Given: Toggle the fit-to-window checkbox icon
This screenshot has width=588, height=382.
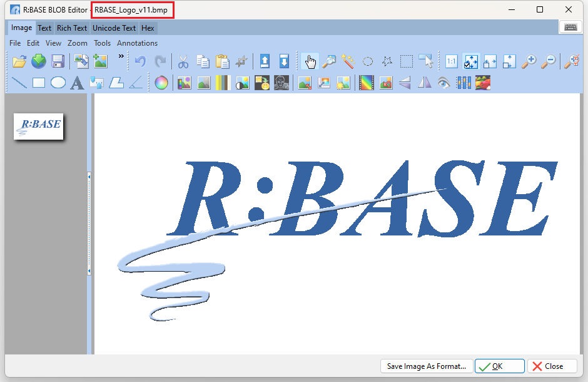Looking at the screenshot, I should click(x=470, y=61).
